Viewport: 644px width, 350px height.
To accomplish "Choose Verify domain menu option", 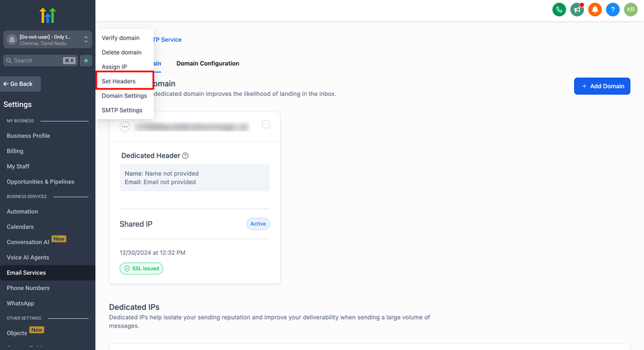I will click(120, 38).
